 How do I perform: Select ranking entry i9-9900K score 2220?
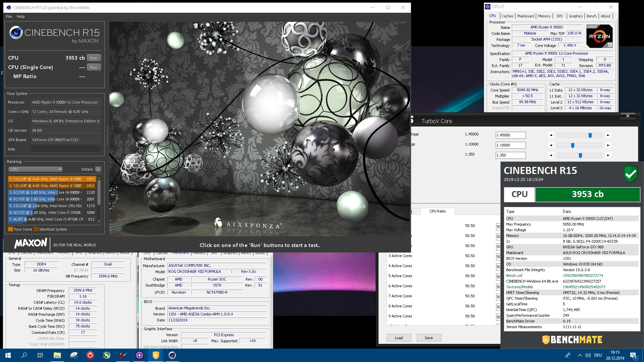point(52,192)
